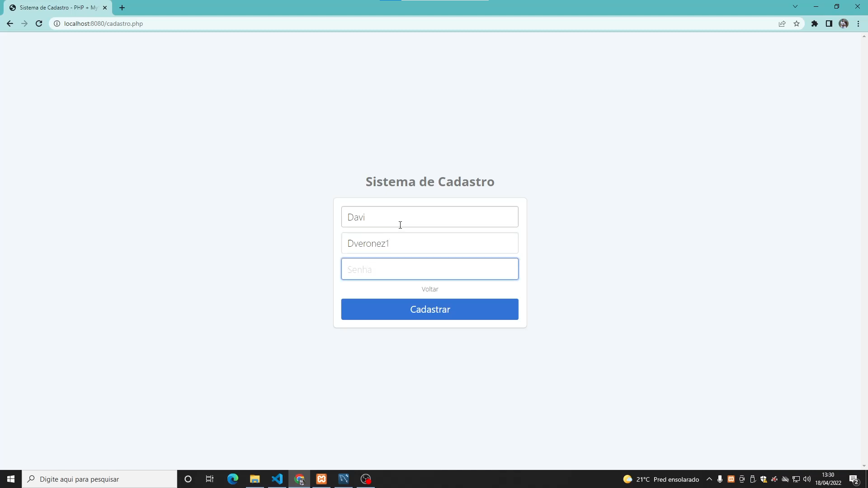Click the volume icon to adjust sound
The image size is (868, 488).
pos(807,479)
